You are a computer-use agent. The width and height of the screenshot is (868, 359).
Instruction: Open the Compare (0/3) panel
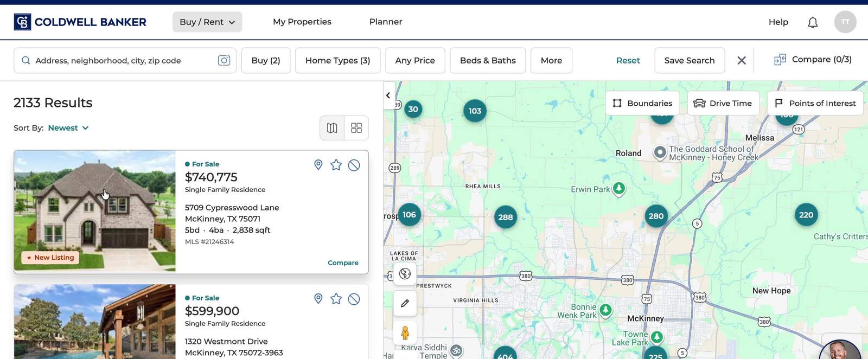click(x=813, y=60)
